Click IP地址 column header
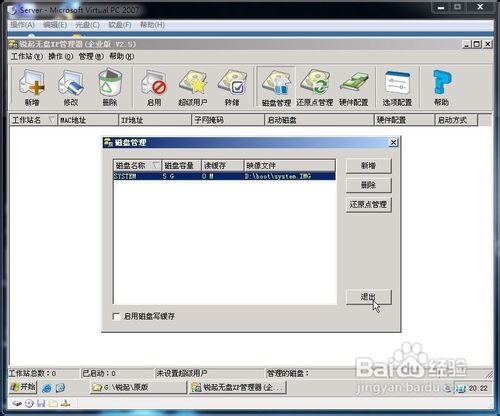 (155, 120)
